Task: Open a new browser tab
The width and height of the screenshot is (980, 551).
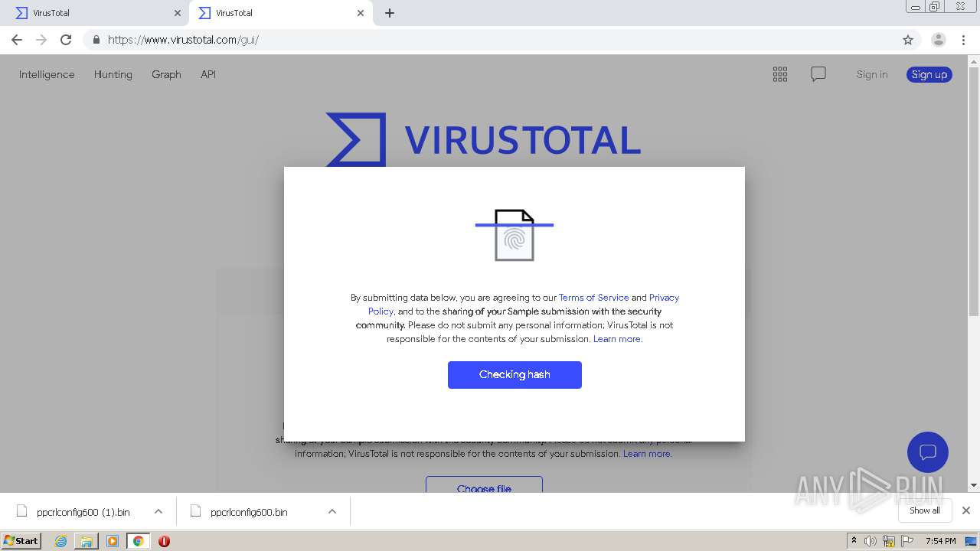Action: coord(389,13)
